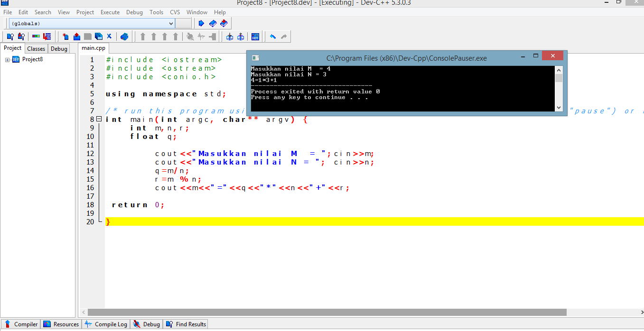Click the Compile colored-squares icon
644x331 pixels.
36,37
